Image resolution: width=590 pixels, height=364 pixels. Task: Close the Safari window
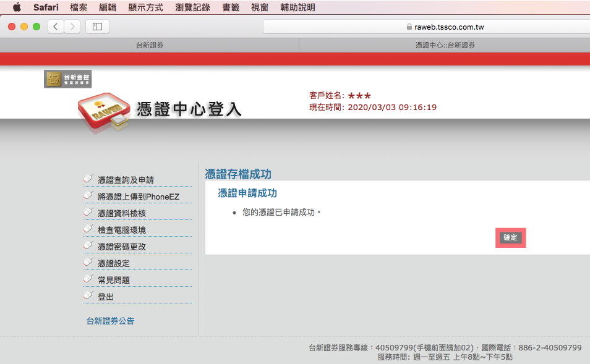coord(12,27)
